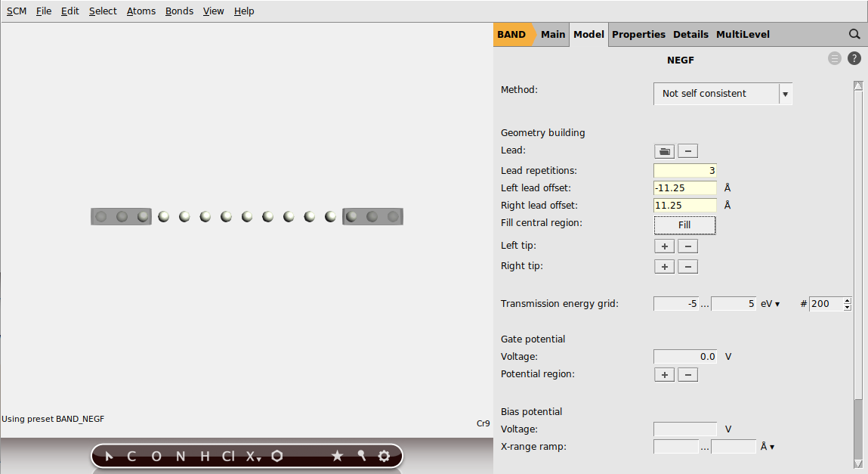The width and height of the screenshot is (868, 474).
Task: Select the oxygen atom tool
Action: tap(156, 456)
